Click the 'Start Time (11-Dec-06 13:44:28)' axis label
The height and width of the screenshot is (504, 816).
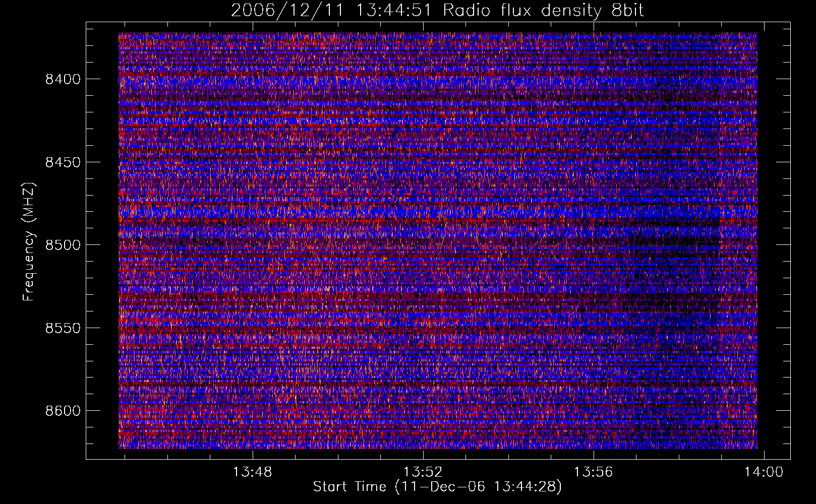[437, 487]
